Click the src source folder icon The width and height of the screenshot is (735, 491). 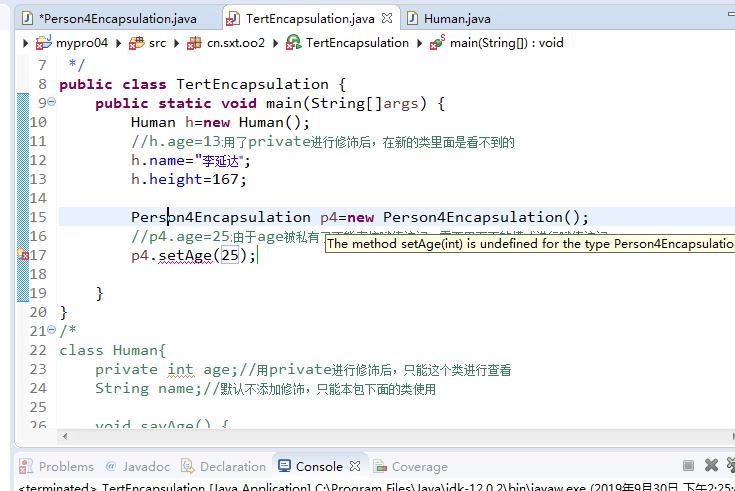click(137, 43)
